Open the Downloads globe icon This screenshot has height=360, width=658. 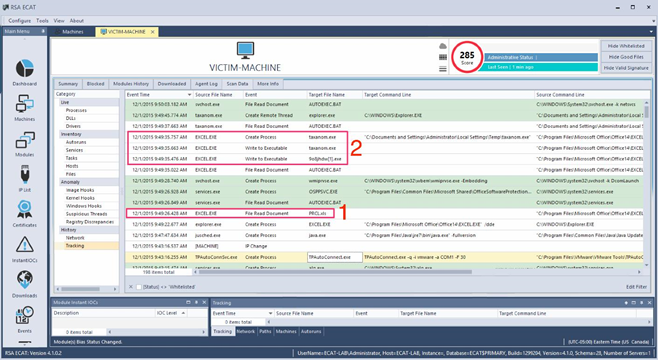coord(25,280)
